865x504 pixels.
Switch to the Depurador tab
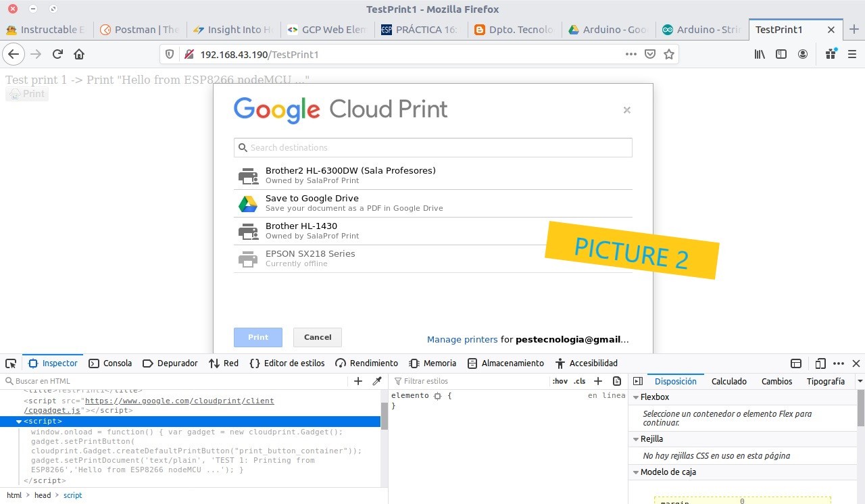pyautogui.click(x=170, y=363)
